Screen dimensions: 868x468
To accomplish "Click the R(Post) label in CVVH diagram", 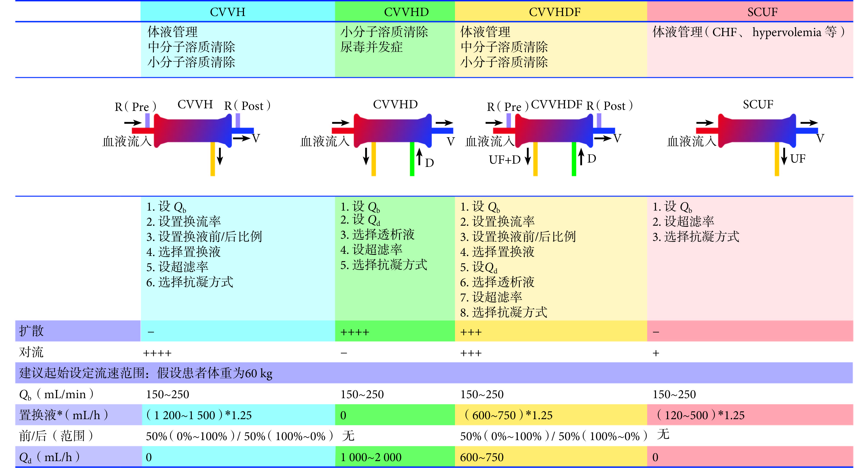I will pyautogui.click(x=247, y=106).
